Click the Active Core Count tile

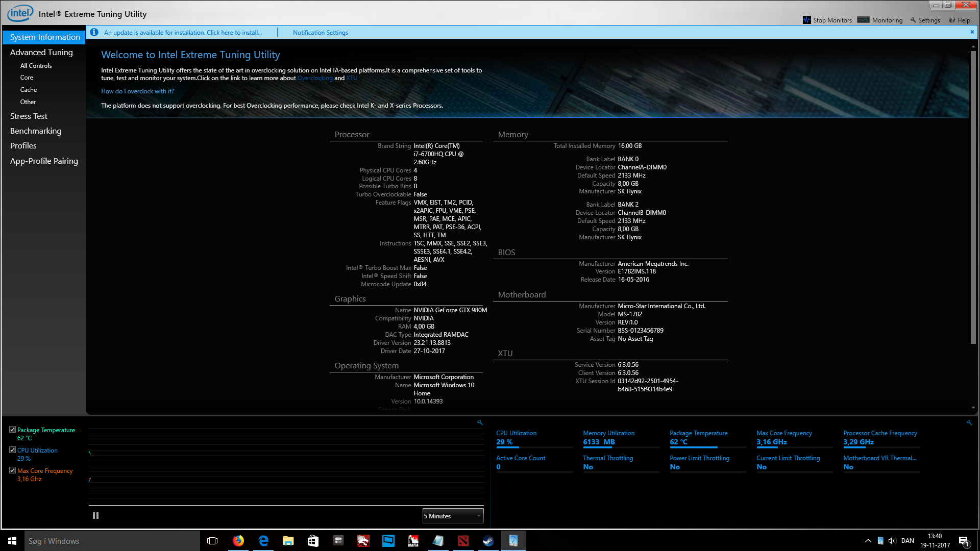(534, 464)
